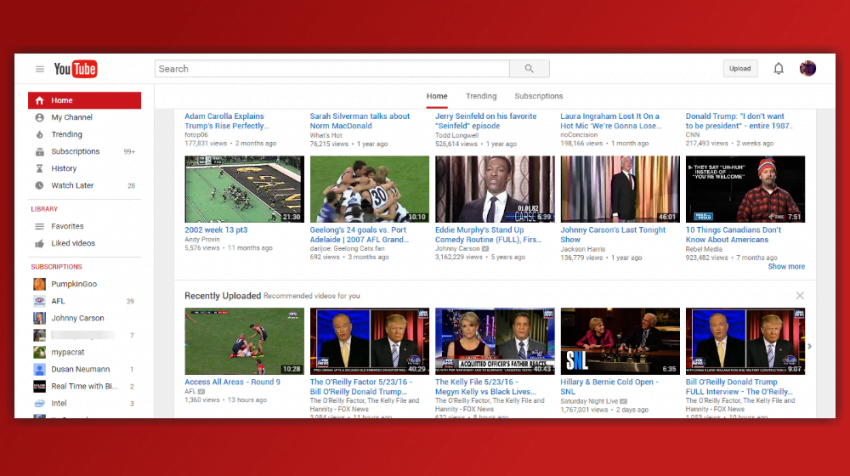Image resolution: width=850 pixels, height=476 pixels.
Task: Click the search magnifier button
Action: pyautogui.click(x=529, y=69)
